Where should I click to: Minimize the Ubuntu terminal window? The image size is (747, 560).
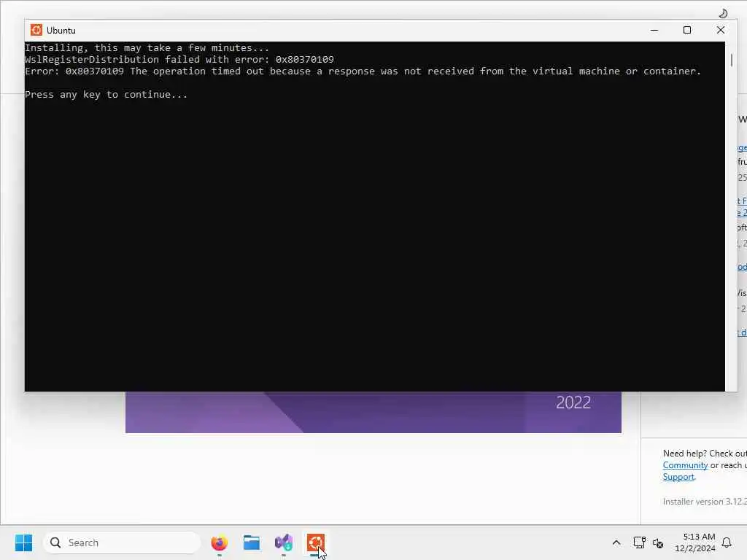(x=654, y=30)
